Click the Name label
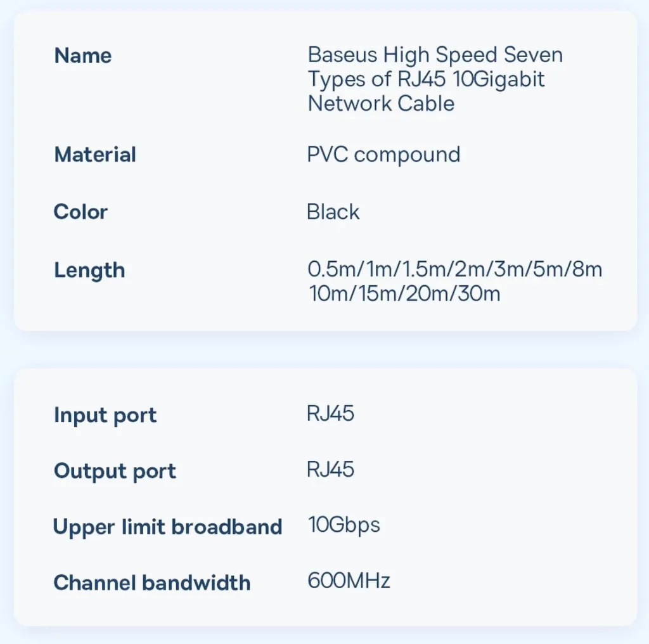This screenshot has width=649, height=644. coord(83,55)
